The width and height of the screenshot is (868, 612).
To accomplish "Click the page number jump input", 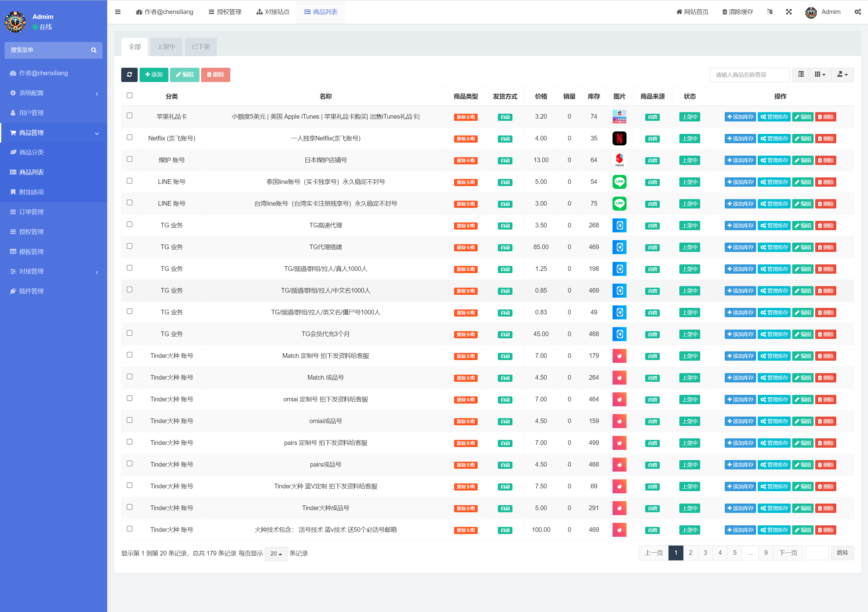I will pyautogui.click(x=817, y=553).
